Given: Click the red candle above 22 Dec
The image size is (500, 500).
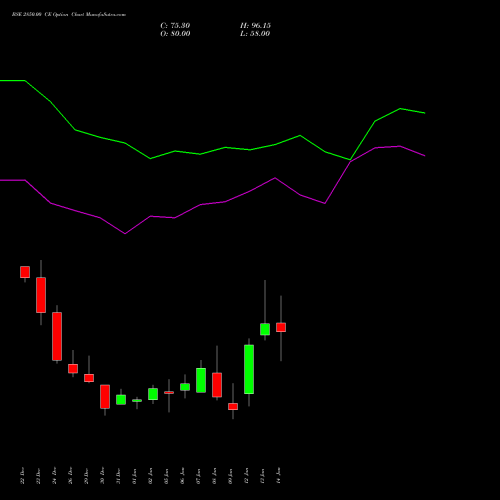Looking at the screenshot, I should pyautogui.click(x=25, y=272).
